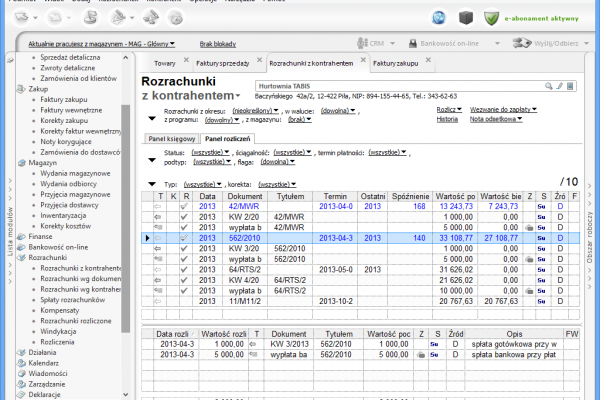Click the e-abonament shield icon
This screenshot has height=400, width=600.
coord(491,18)
